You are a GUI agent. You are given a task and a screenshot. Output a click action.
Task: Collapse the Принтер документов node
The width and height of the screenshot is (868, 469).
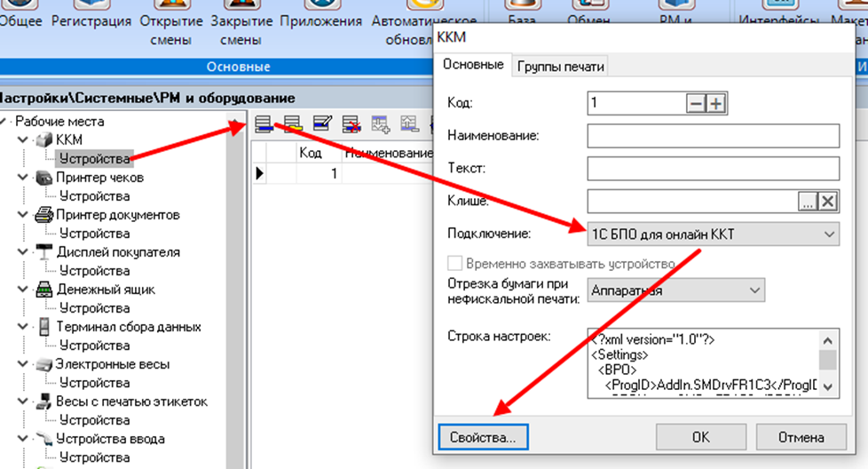tap(23, 215)
